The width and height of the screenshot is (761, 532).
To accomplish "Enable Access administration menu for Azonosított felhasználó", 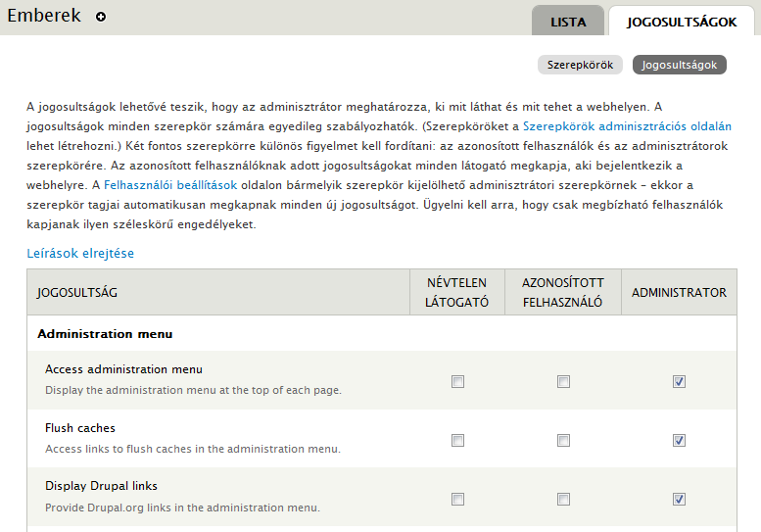I will coord(563,381).
